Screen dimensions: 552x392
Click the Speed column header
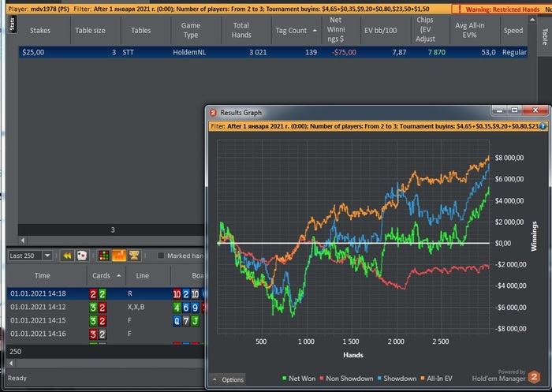click(513, 31)
